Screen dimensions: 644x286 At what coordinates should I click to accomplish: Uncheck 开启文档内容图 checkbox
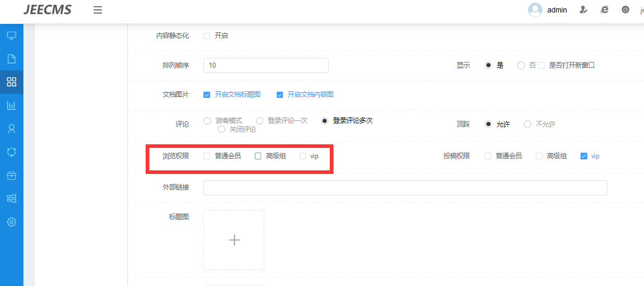pos(279,95)
